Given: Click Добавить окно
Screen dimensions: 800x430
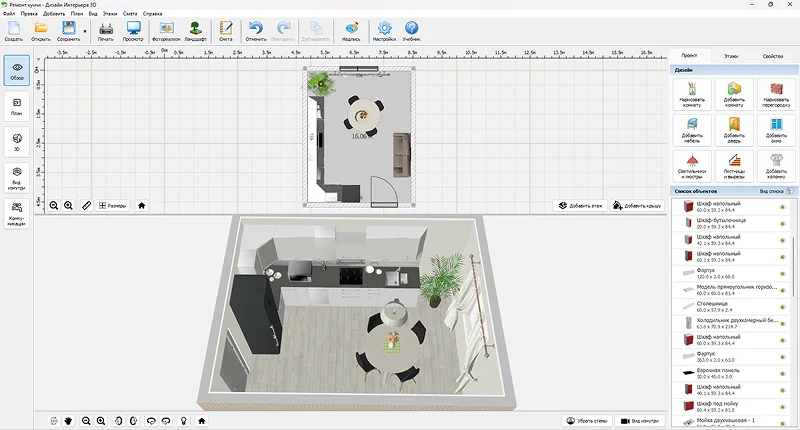Looking at the screenshot, I should 776,130.
